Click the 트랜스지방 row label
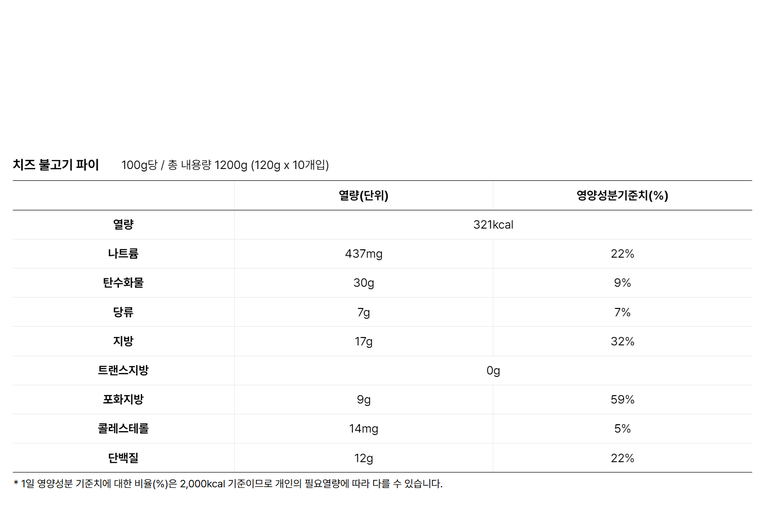 (123, 370)
